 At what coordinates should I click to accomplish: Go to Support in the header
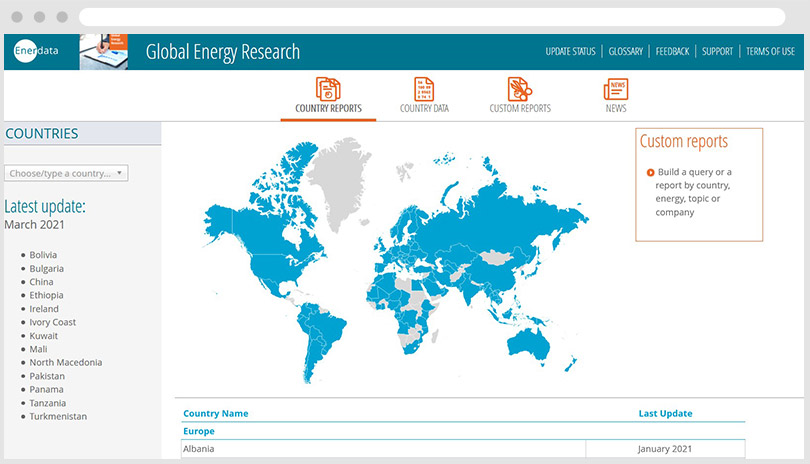(717, 52)
